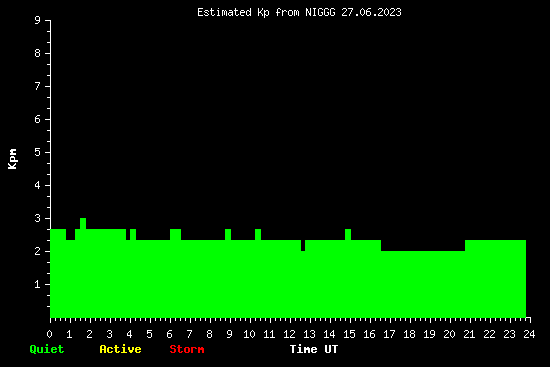550x367 pixels.
Task: Click the small green peak at hour 15
Action: pos(348,234)
